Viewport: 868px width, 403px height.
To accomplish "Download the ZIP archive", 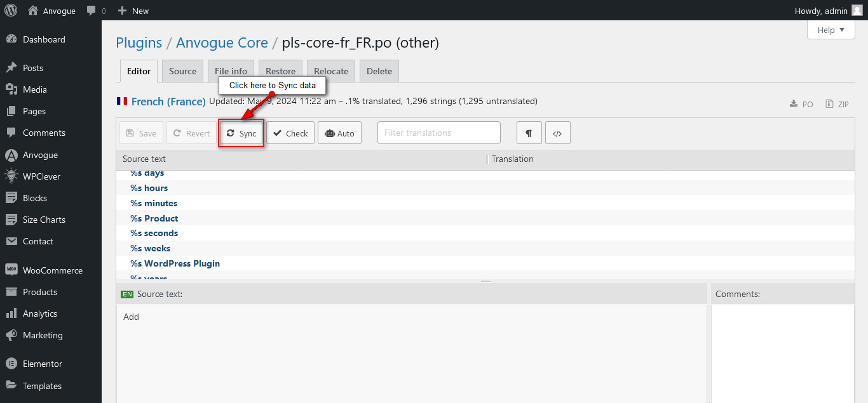I will click(x=837, y=104).
